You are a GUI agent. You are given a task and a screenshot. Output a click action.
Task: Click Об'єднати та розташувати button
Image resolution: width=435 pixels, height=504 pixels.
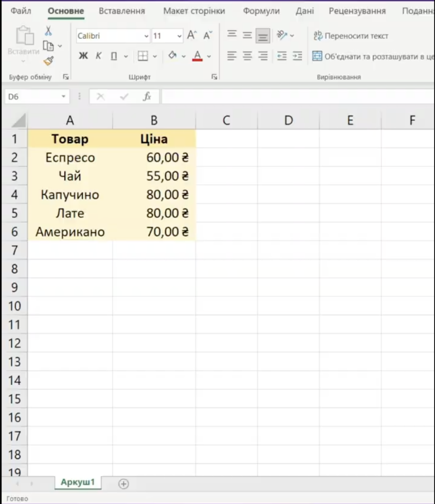(x=373, y=56)
